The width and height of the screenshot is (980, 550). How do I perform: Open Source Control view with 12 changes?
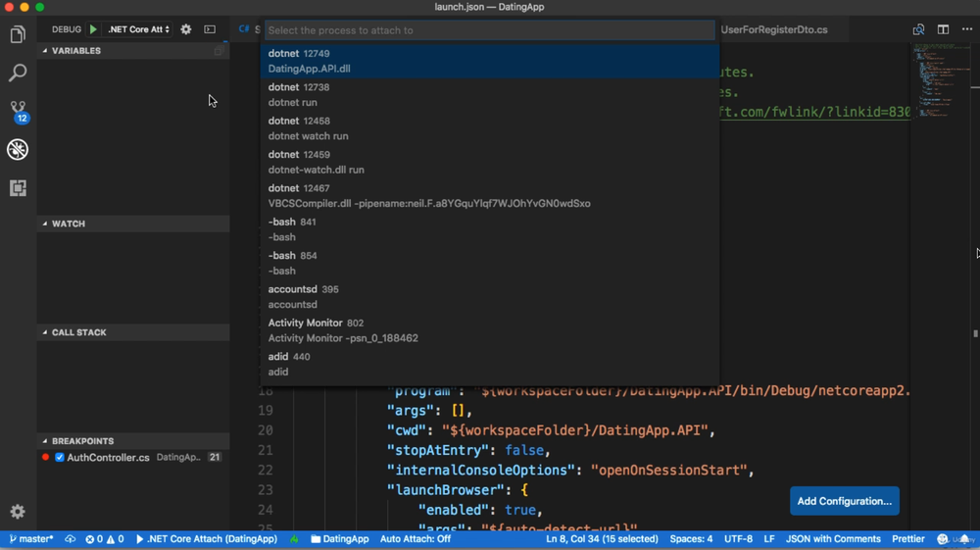18,111
